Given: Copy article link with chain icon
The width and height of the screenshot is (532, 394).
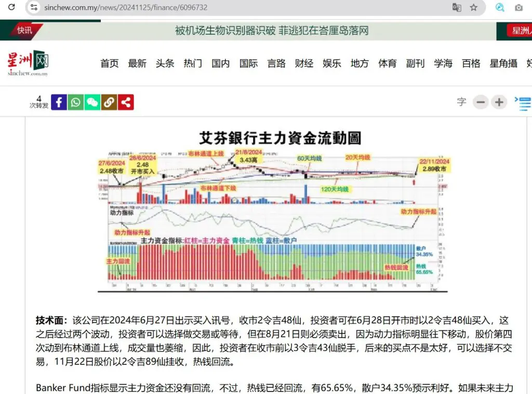Looking at the screenshot, I should [x=109, y=102].
